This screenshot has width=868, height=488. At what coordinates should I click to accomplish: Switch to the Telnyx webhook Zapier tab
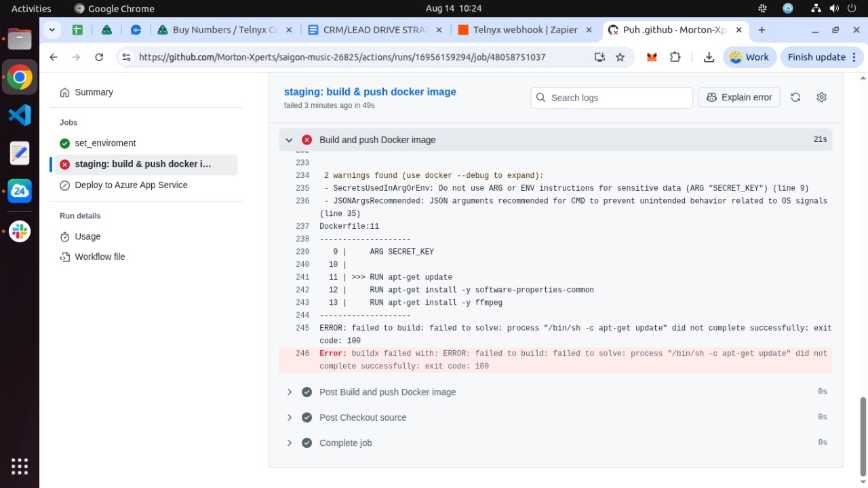(x=519, y=30)
